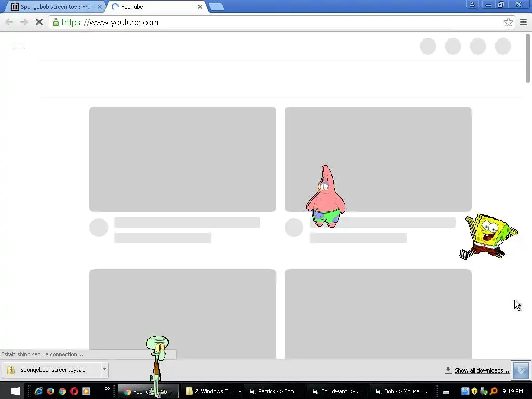Screen dimensions: 532x399
Task: Close the Spongebob screen toy tab
Action: coord(99,6)
